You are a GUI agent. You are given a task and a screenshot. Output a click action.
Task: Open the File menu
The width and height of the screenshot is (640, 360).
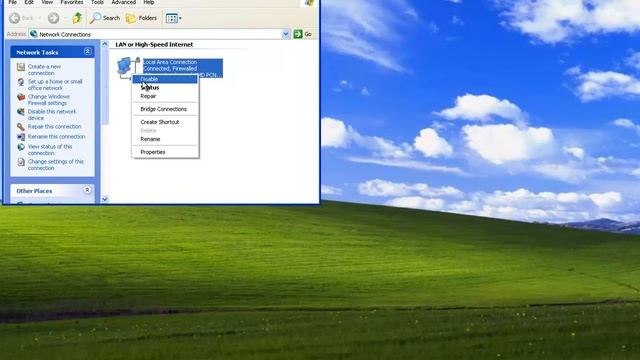(x=13, y=2)
